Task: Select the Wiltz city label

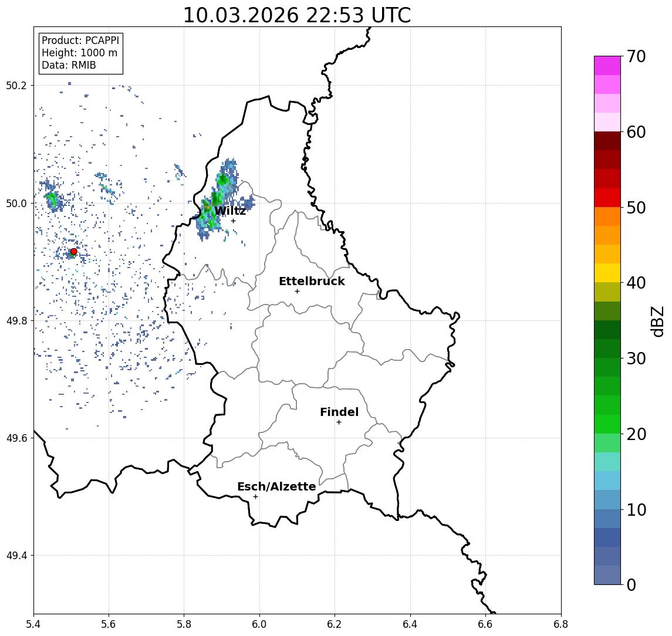Action: click(230, 211)
